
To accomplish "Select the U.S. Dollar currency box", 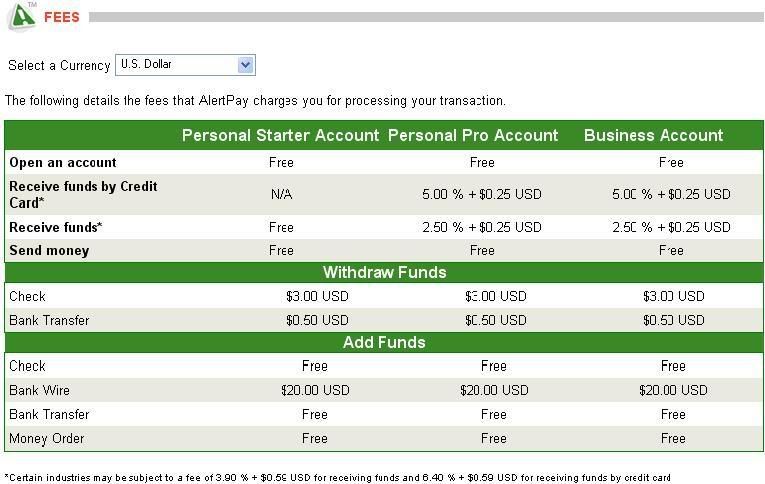I will (185, 65).
